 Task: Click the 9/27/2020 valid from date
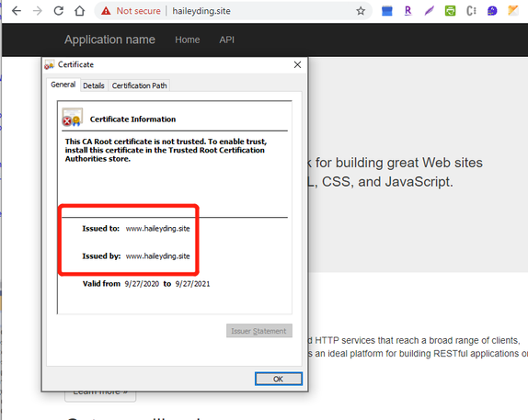(142, 284)
